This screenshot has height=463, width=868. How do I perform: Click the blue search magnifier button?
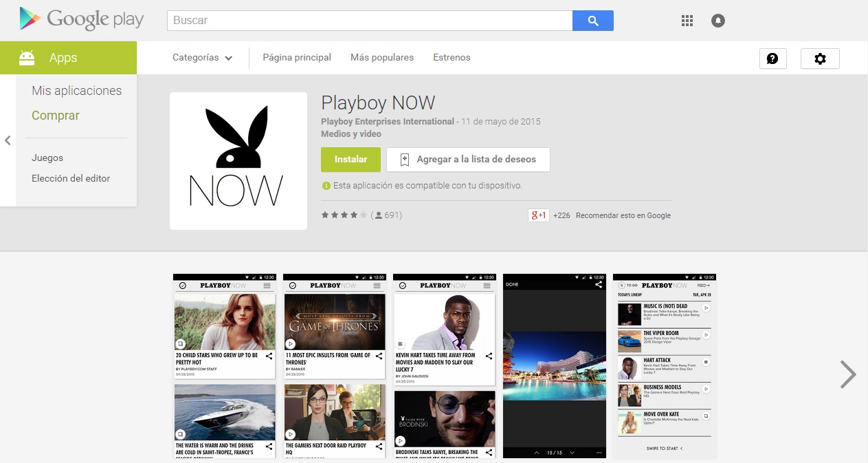[593, 21]
